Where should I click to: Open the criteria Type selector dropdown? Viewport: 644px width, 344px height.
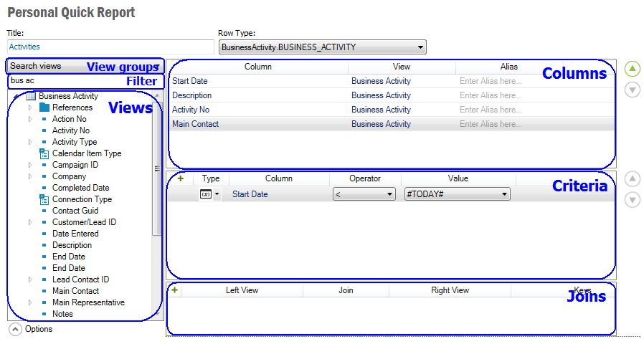coord(209,194)
